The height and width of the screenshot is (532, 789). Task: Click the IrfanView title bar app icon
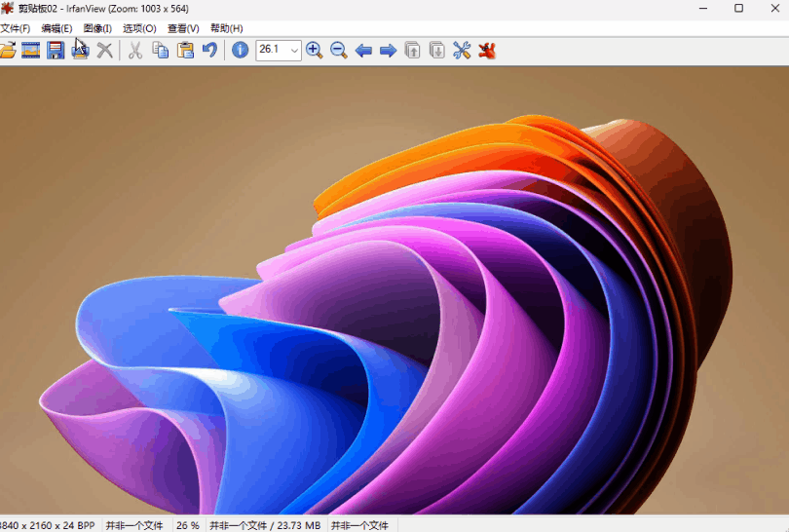[x=7, y=9]
